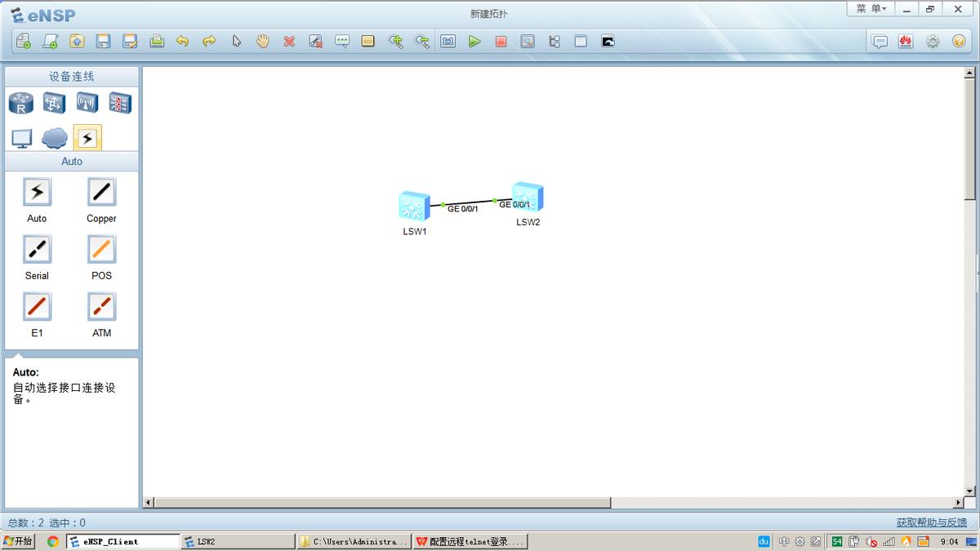Viewport: 980px width, 551px height.
Task: Click the 获取帮助与反馈 link
Action: tap(931, 522)
